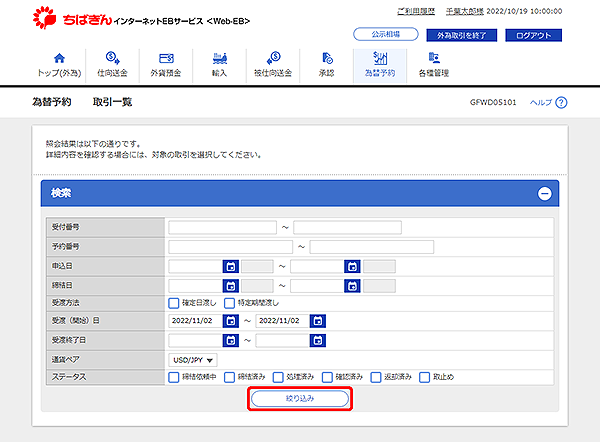Open the ヘルプ link text
Image resolution: width=600 pixels, height=442 pixels.
coord(541,103)
